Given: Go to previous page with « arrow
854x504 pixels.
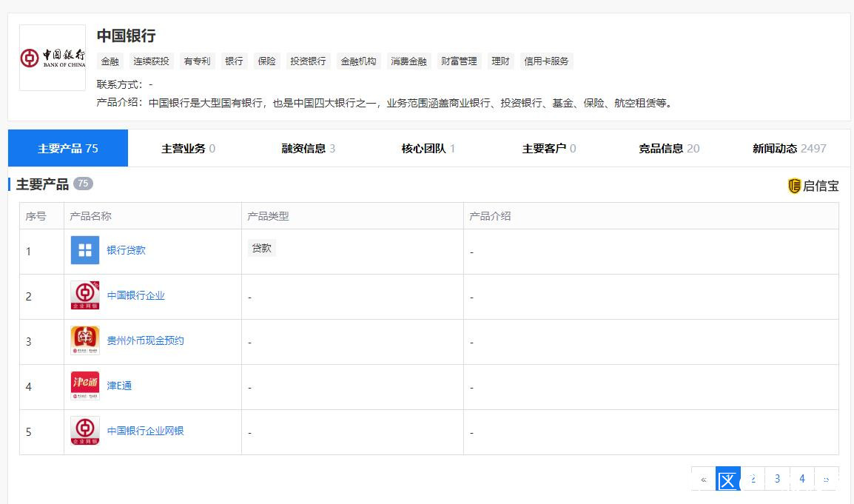Looking at the screenshot, I should (x=703, y=479).
